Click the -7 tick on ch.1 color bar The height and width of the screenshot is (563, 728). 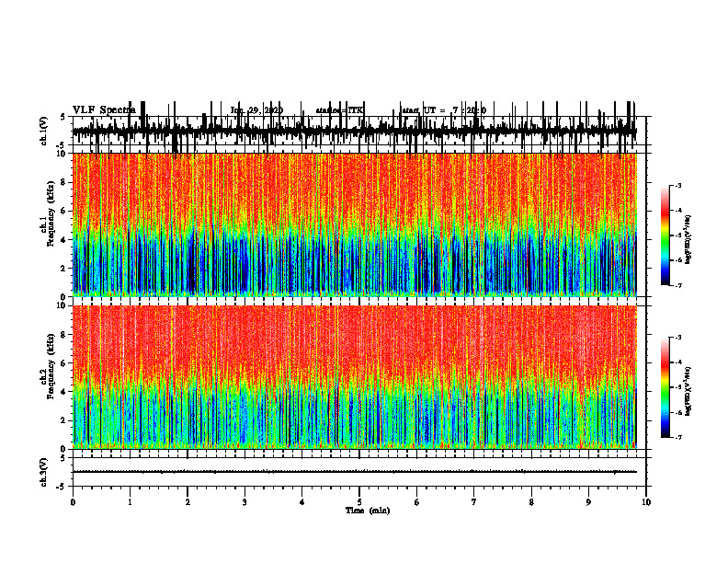pos(678,285)
